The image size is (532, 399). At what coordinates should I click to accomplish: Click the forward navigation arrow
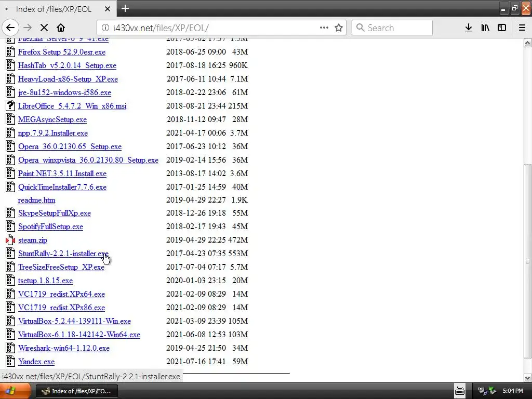click(x=28, y=28)
